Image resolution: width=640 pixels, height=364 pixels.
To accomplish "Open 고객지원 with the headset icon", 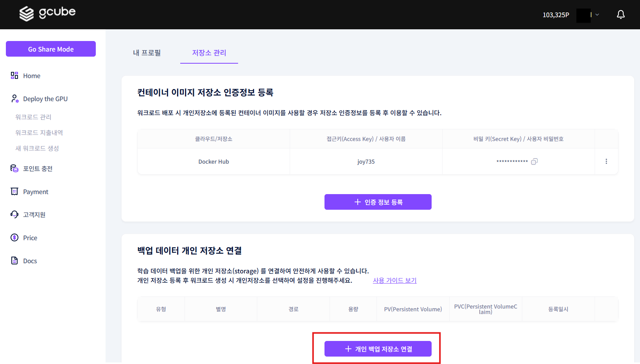I will pyautogui.click(x=14, y=214).
